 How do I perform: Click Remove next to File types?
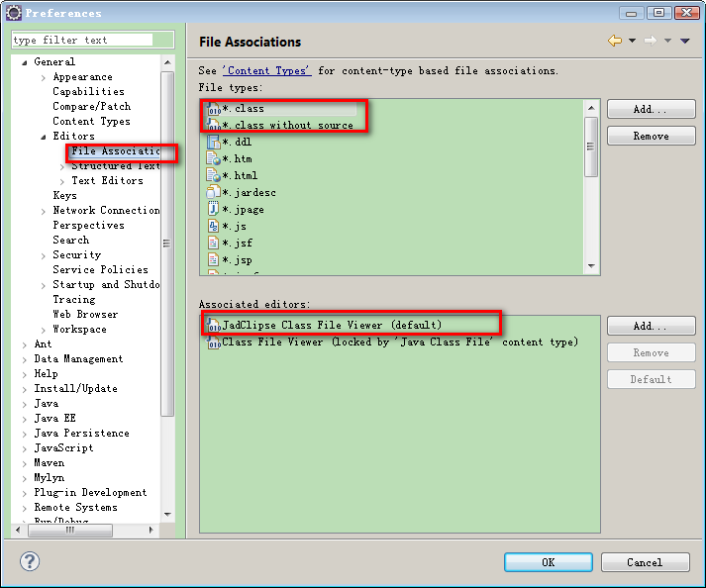pos(652,136)
